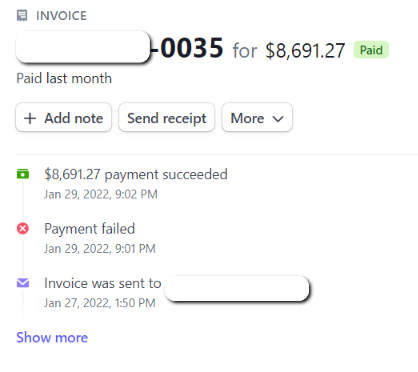The height and width of the screenshot is (372, 418).
Task: Expand the More actions menu
Action: tap(257, 117)
